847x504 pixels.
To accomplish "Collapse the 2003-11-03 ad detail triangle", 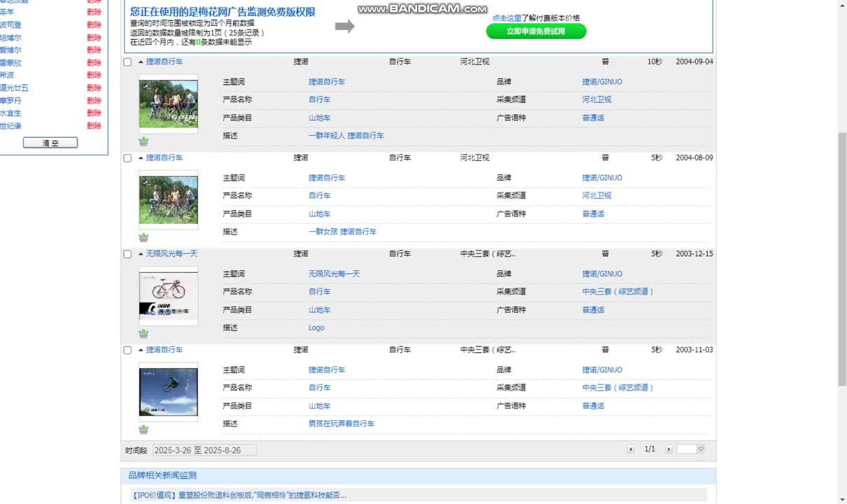I will pyautogui.click(x=141, y=349).
